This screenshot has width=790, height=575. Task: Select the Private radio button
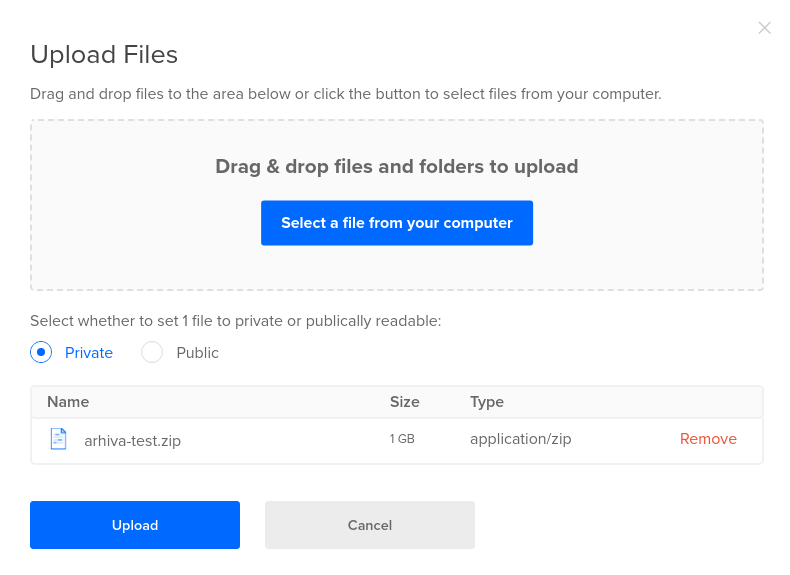[41, 352]
